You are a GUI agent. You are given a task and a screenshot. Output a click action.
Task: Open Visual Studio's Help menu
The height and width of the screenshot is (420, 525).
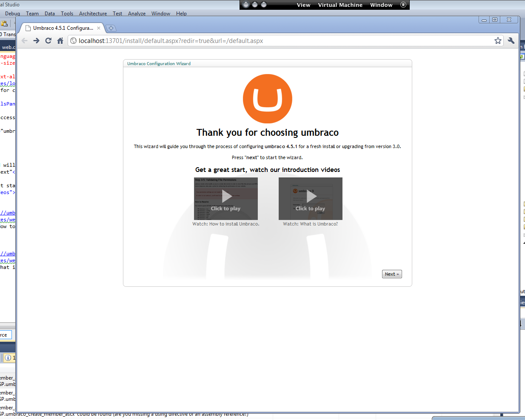pyautogui.click(x=181, y=14)
